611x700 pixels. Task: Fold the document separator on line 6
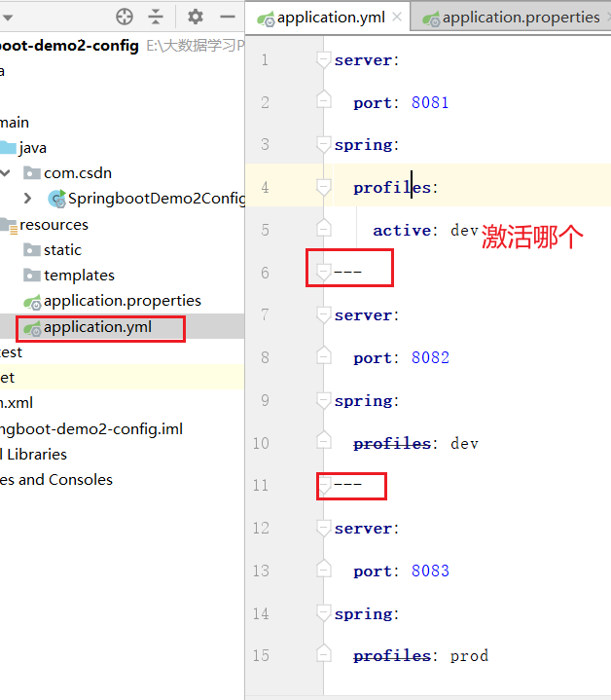[x=323, y=272]
